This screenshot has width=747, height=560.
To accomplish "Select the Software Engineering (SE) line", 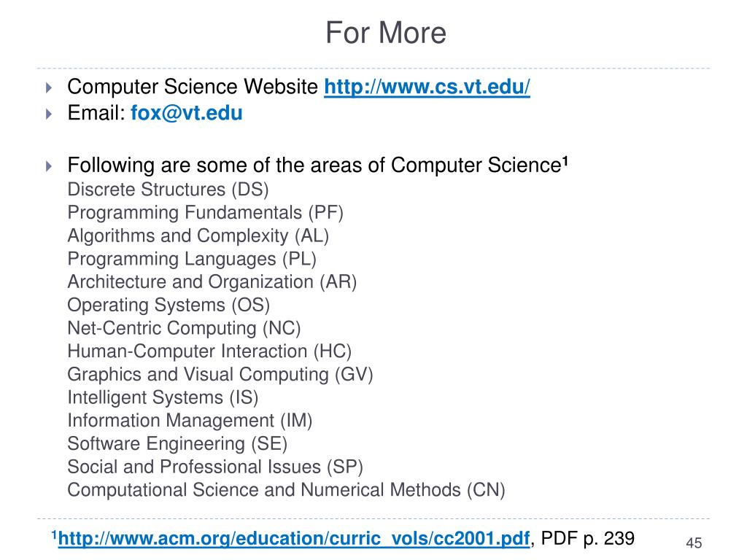I will 177,443.
